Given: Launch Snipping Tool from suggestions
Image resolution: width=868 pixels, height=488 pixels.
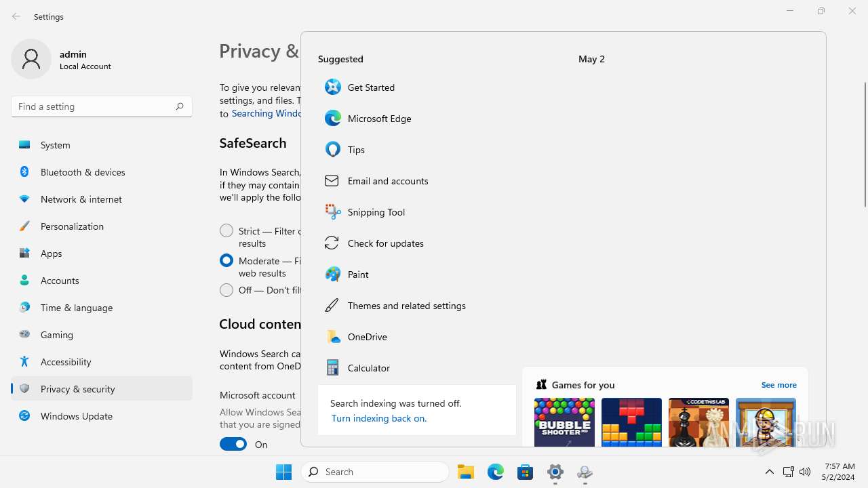Looking at the screenshot, I should click(416, 212).
